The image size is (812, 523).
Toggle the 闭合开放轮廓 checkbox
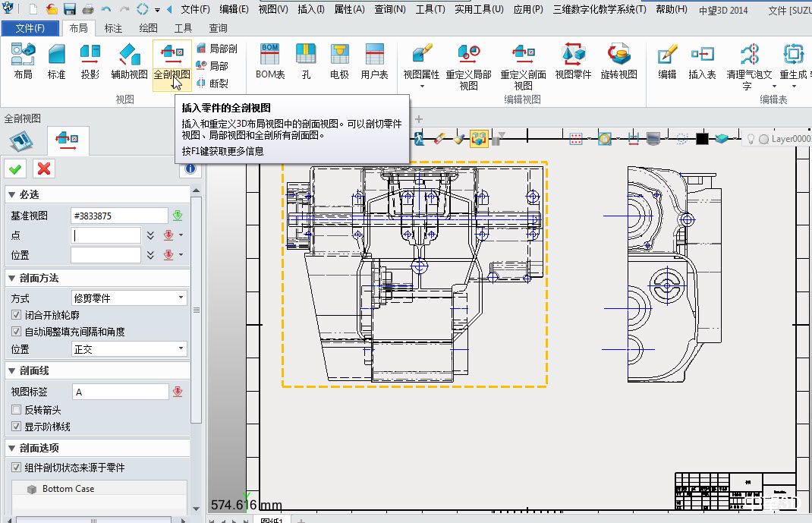tap(17, 315)
